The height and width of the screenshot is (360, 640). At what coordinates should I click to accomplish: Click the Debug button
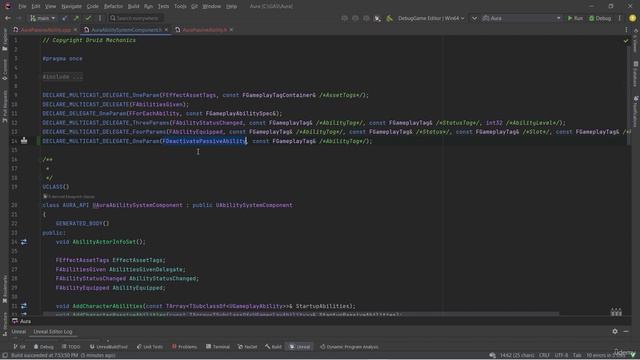click(600, 18)
